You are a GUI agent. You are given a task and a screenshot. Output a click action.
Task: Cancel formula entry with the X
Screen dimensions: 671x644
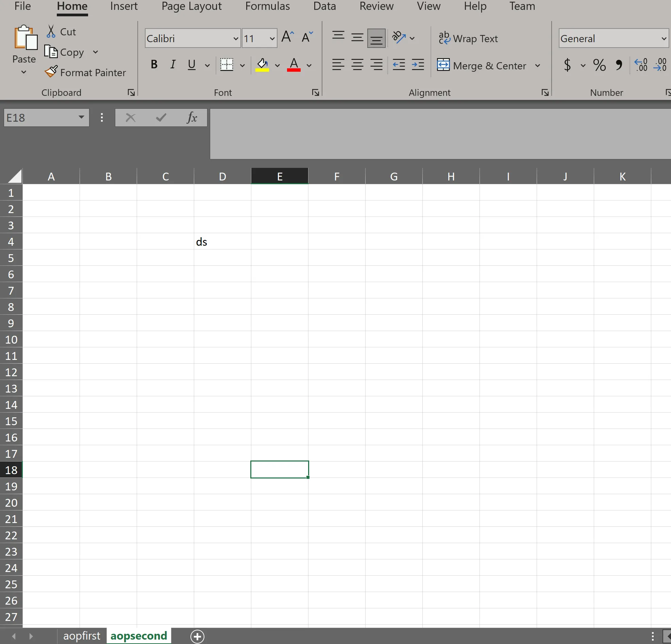[x=131, y=118]
